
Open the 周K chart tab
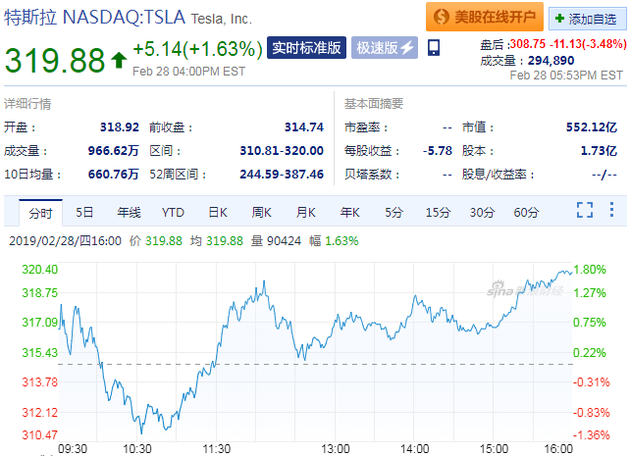pos(262,212)
